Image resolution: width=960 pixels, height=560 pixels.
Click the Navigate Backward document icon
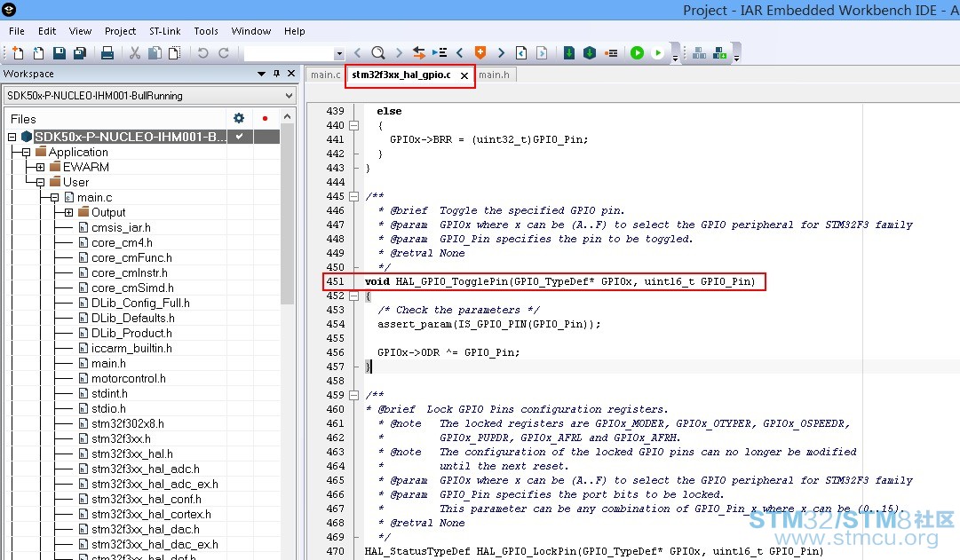click(x=521, y=53)
